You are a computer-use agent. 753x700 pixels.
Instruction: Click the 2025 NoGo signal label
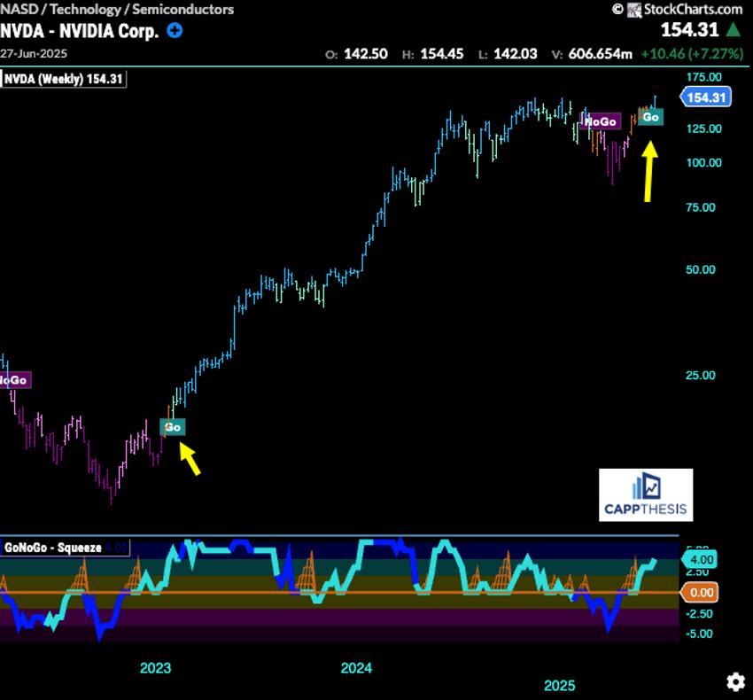[x=601, y=121]
